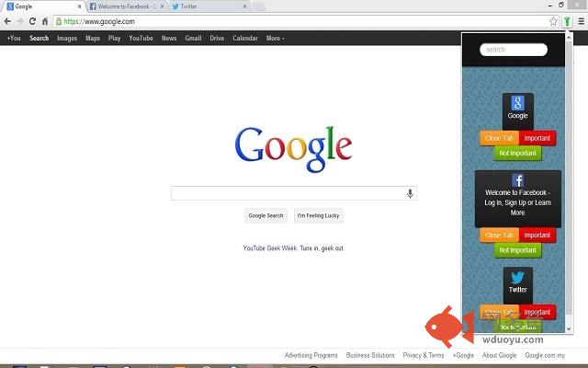Open the Chrome hamburger menu
588x368 pixels.
tap(582, 21)
